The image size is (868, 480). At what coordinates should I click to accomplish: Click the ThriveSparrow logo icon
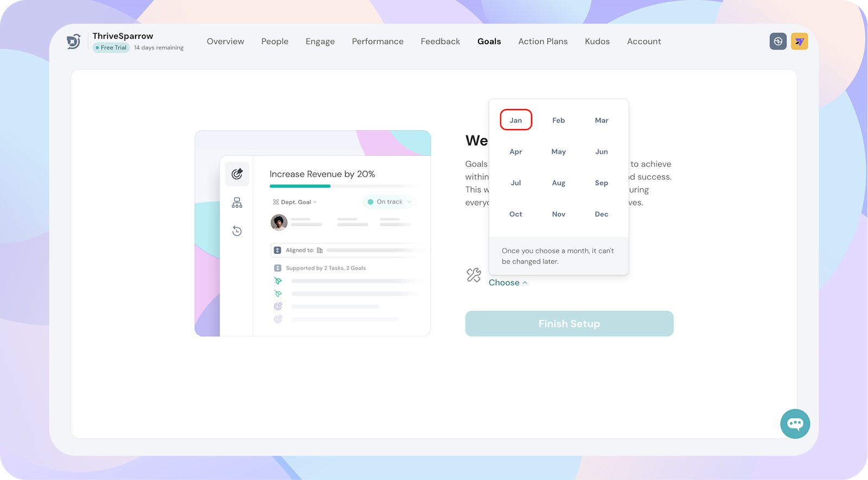pyautogui.click(x=74, y=41)
